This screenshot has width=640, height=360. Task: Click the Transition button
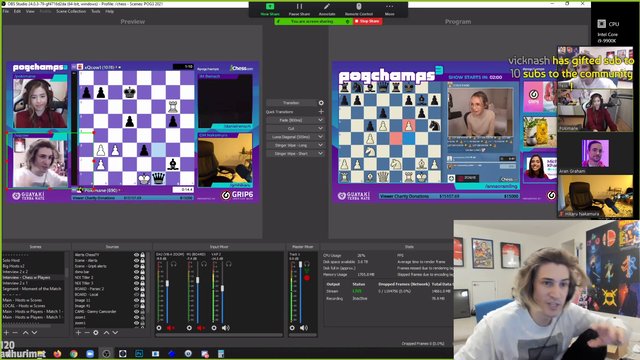(291, 103)
